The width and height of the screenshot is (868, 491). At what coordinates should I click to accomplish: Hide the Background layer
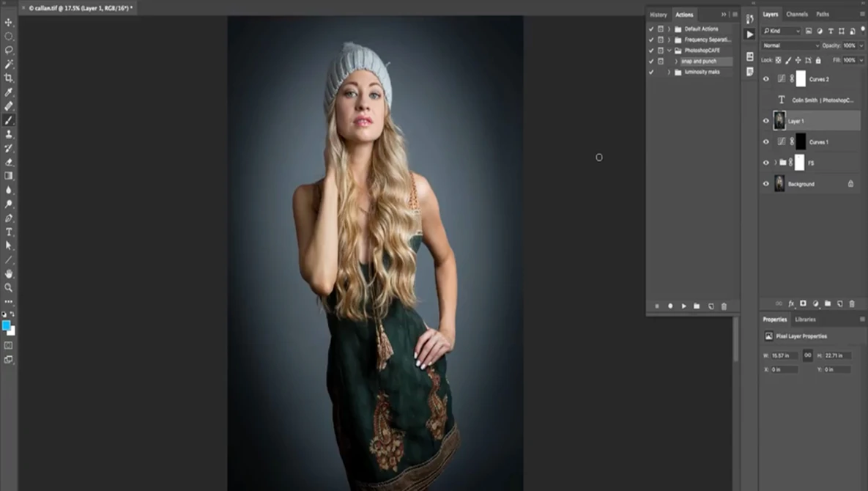[x=766, y=184]
